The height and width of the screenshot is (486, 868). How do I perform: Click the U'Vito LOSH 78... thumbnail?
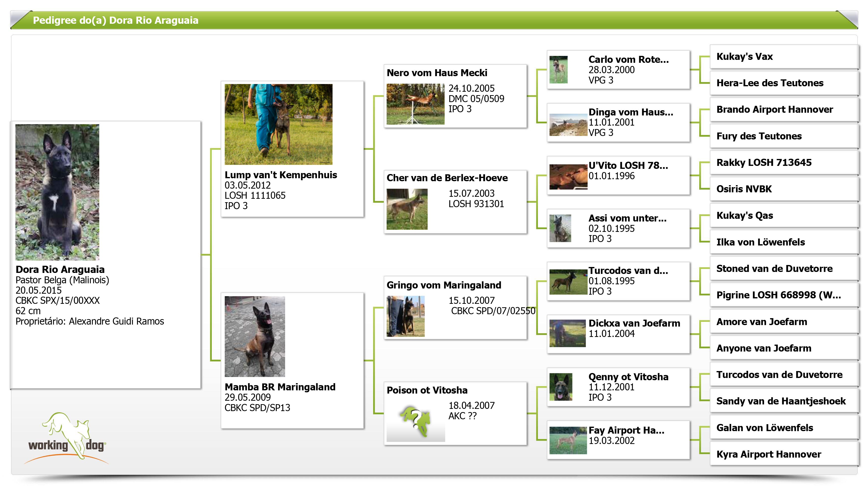point(568,177)
